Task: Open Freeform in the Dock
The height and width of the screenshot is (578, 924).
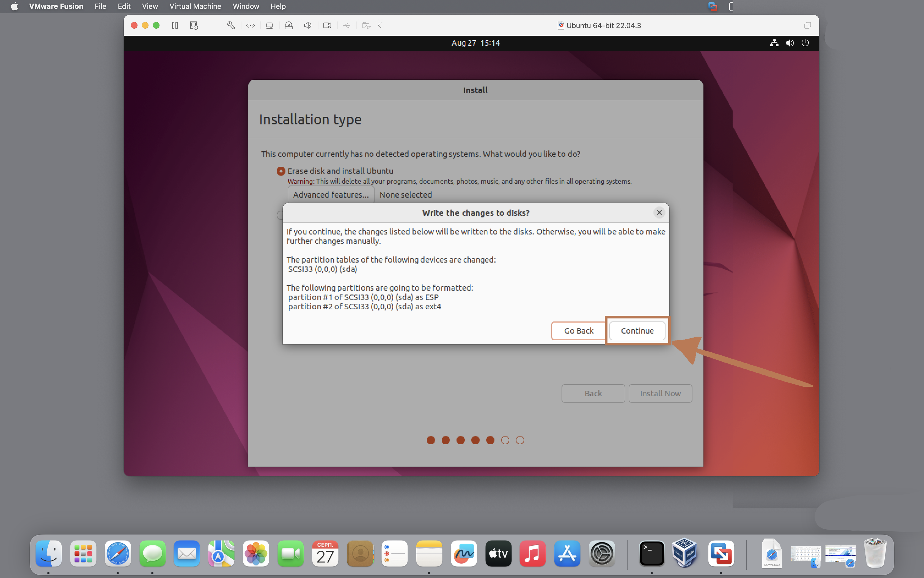Action: coord(464,553)
